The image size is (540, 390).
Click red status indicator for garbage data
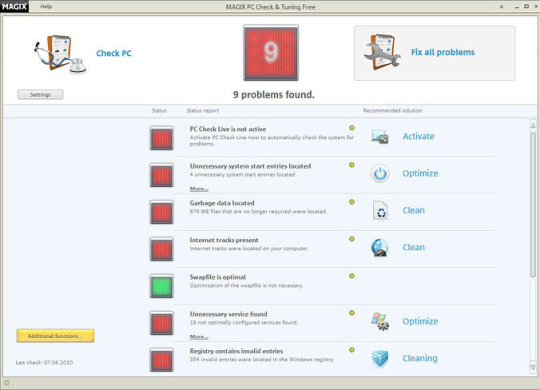162,212
